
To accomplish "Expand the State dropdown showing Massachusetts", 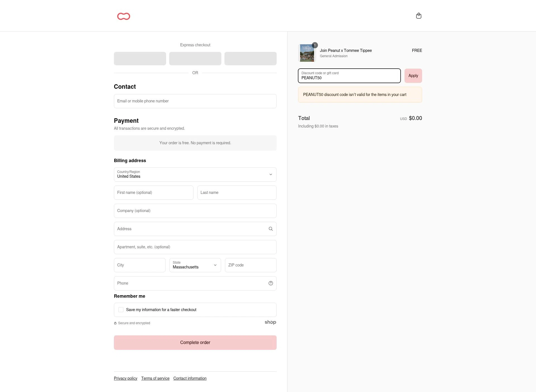I will tap(195, 265).
